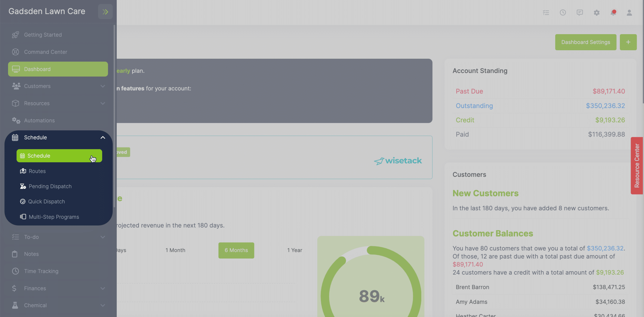Image resolution: width=644 pixels, height=317 pixels.
Task: Open the Resource Center side tab
Action: 637,166
